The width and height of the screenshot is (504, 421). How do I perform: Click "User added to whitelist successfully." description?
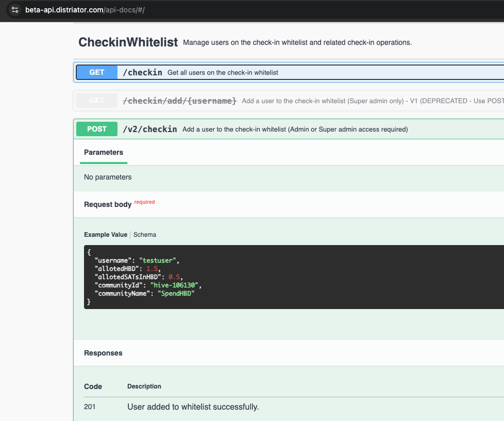[193, 407]
